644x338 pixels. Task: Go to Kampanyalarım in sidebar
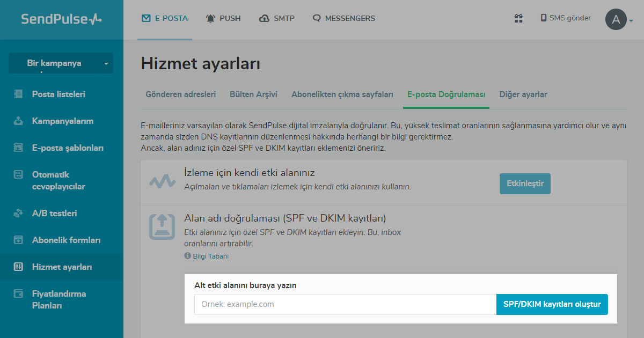(x=62, y=121)
